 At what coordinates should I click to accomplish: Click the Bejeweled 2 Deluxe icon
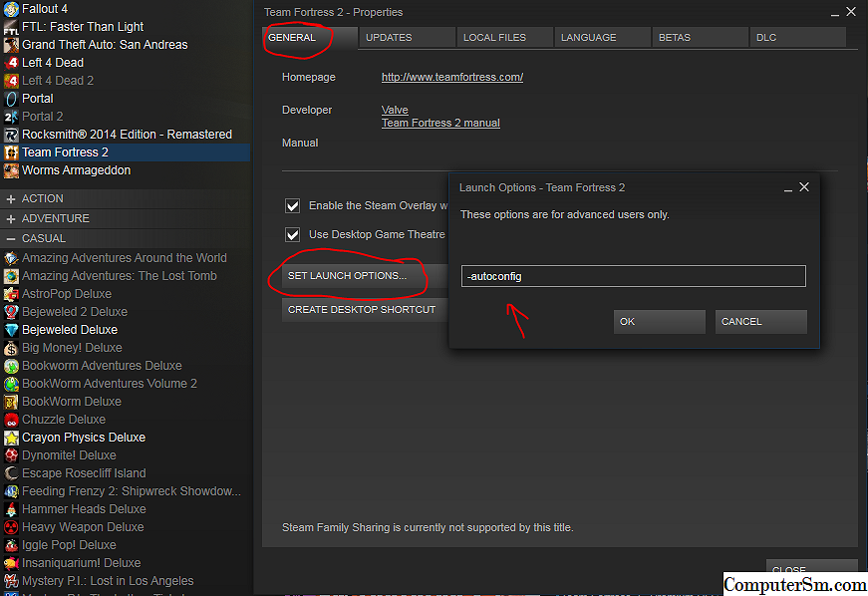pos(11,312)
